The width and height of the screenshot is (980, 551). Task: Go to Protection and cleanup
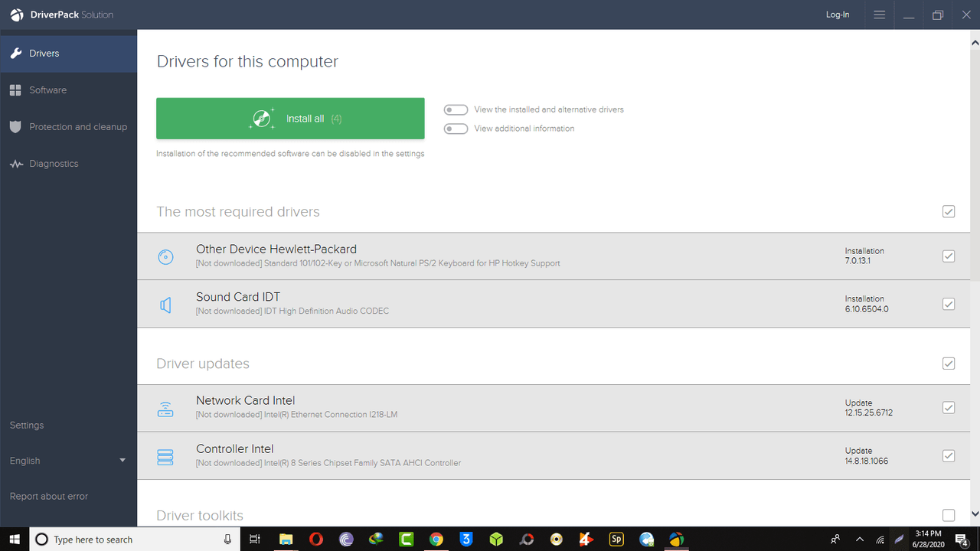pyautogui.click(x=68, y=127)
